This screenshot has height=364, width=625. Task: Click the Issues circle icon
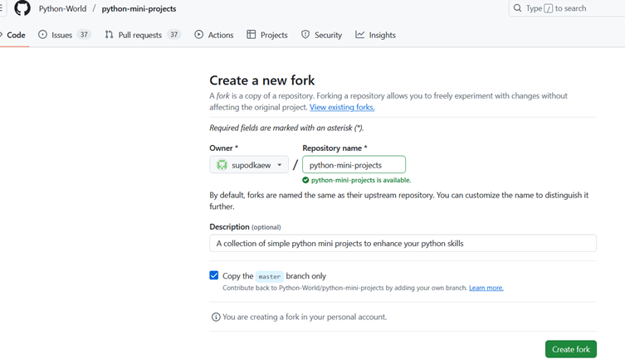pyautogui.click(x=42, y=35)
